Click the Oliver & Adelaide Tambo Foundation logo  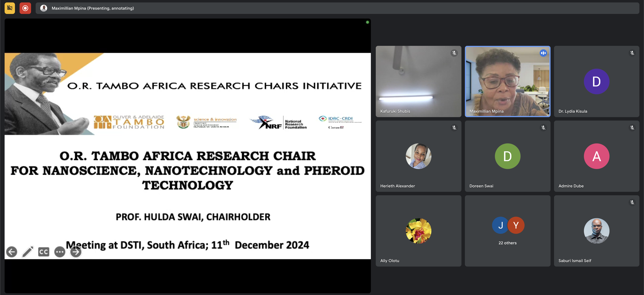click(x=129, y=122)
